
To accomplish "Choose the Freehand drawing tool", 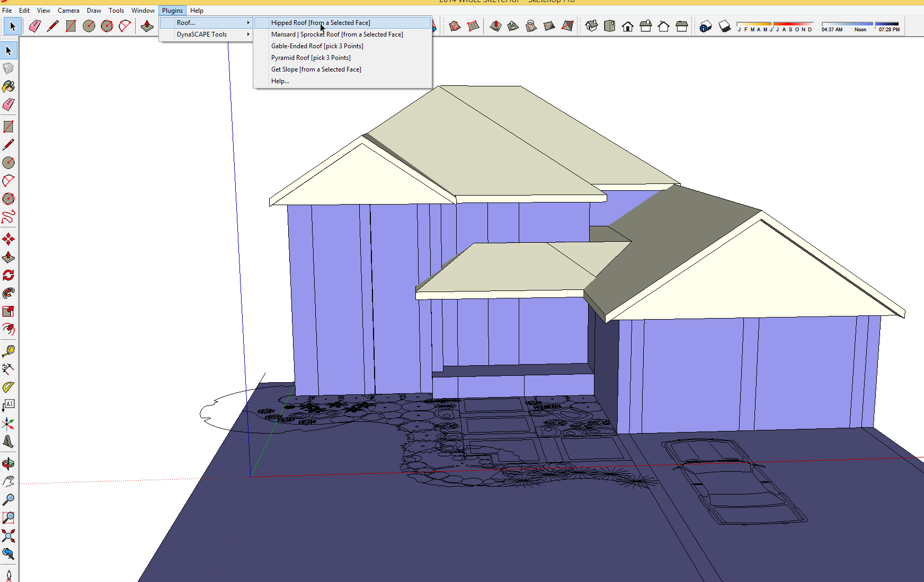I will click(8, 217).
